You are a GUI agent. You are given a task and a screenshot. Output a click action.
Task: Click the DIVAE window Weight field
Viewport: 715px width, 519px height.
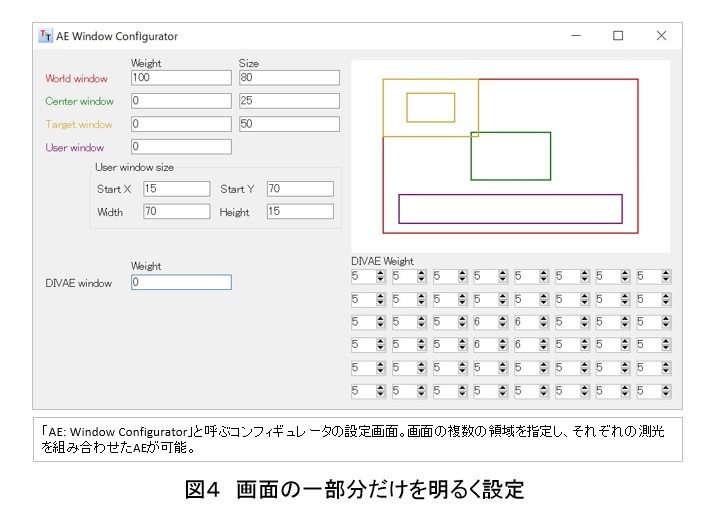180,283
